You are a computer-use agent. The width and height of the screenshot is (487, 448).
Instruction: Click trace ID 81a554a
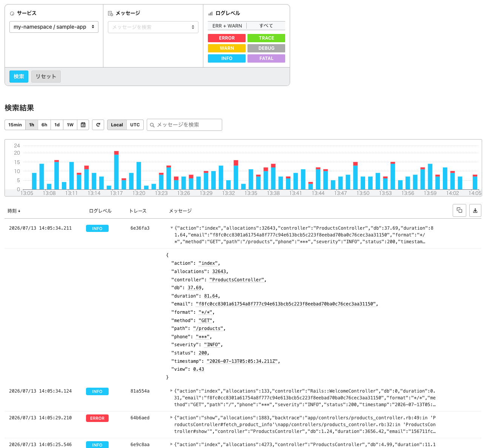point(140,391)
